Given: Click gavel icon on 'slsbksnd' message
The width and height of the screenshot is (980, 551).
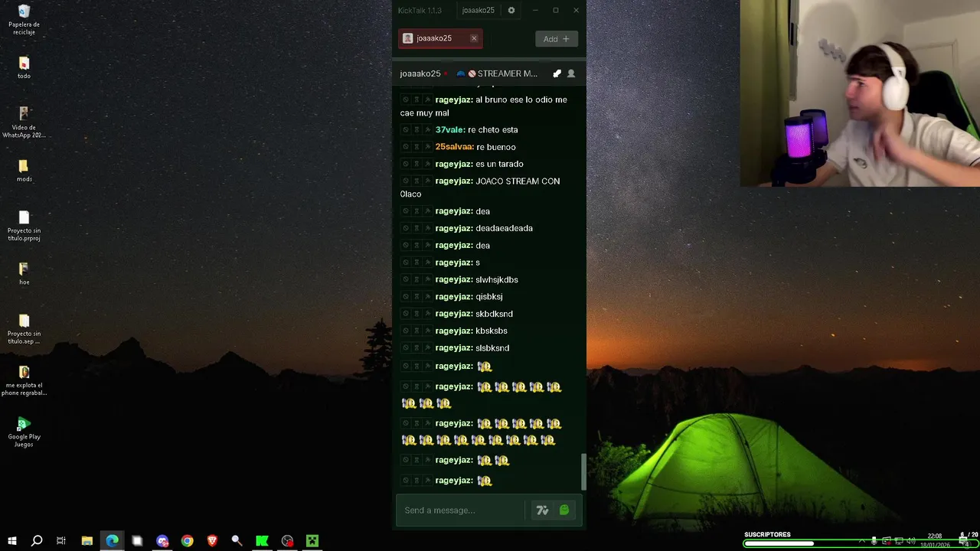Looking at the screenshot, I should (x=427, y=348).
